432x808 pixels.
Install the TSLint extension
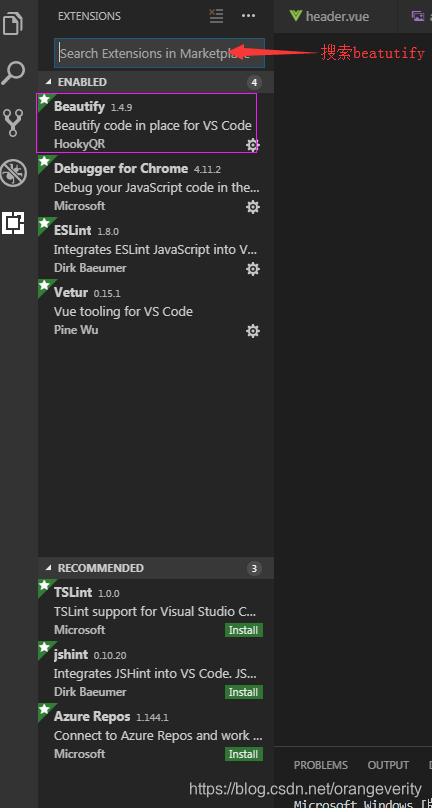244,630
